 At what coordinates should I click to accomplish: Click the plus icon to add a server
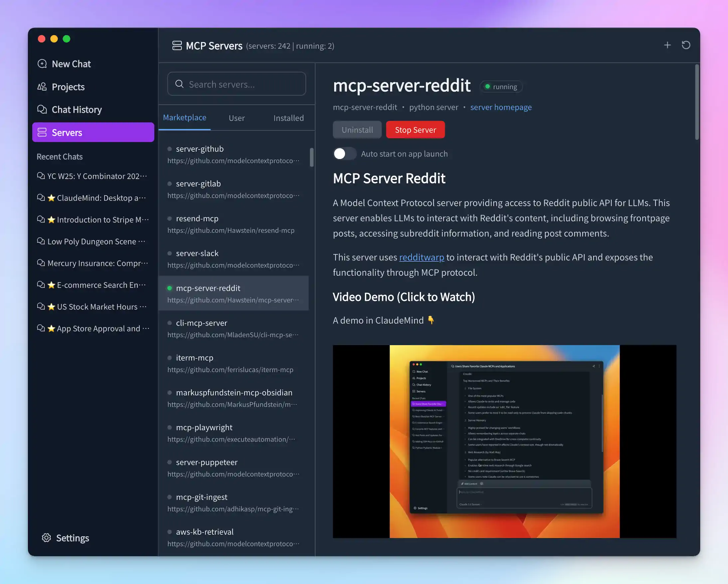tap(667, 45)
